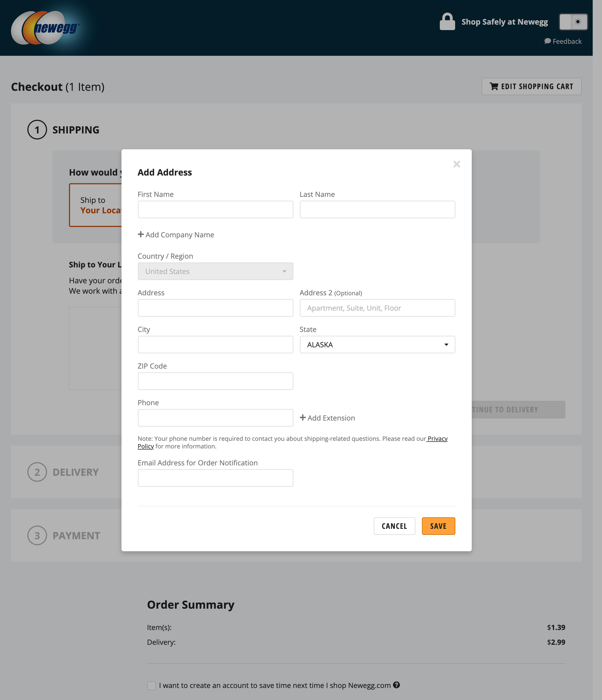Click the plus icon next to Add Company Name
This screenshot has height=700, width=602.
pos(141,234)
